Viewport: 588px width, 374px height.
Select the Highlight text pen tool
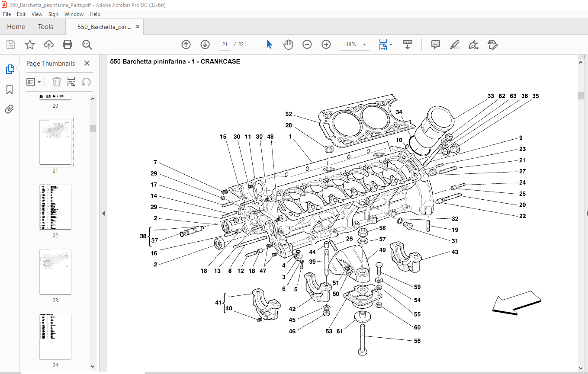point(454,45)
